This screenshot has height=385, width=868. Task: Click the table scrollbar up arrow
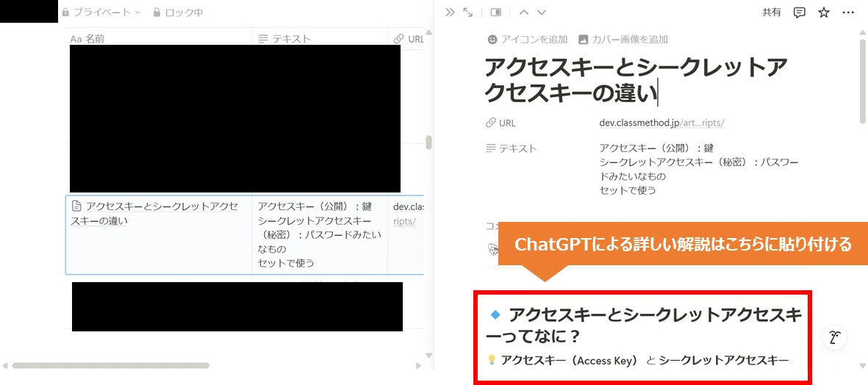[x=428, y=32]
